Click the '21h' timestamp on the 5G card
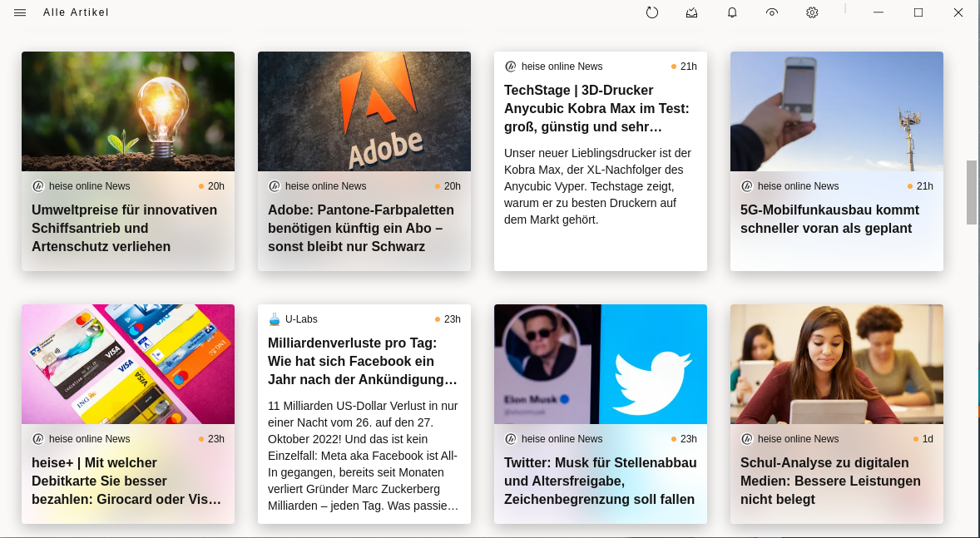The width and height of the screenshot is (980, 538). point(925,186)
